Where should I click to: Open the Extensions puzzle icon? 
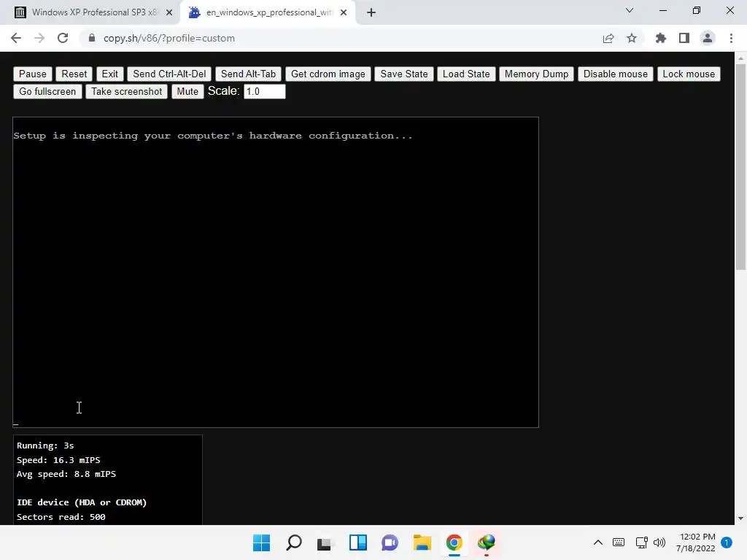660,38
